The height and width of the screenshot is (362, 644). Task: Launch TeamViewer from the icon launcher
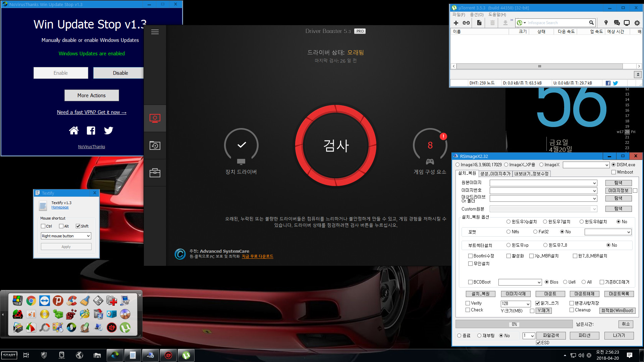45,301
